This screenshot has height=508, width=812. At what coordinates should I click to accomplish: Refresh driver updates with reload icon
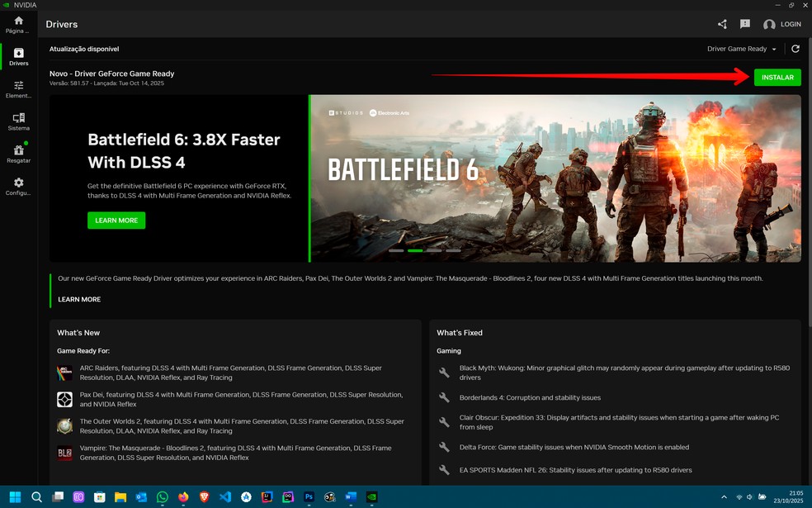tap(795, 49)
